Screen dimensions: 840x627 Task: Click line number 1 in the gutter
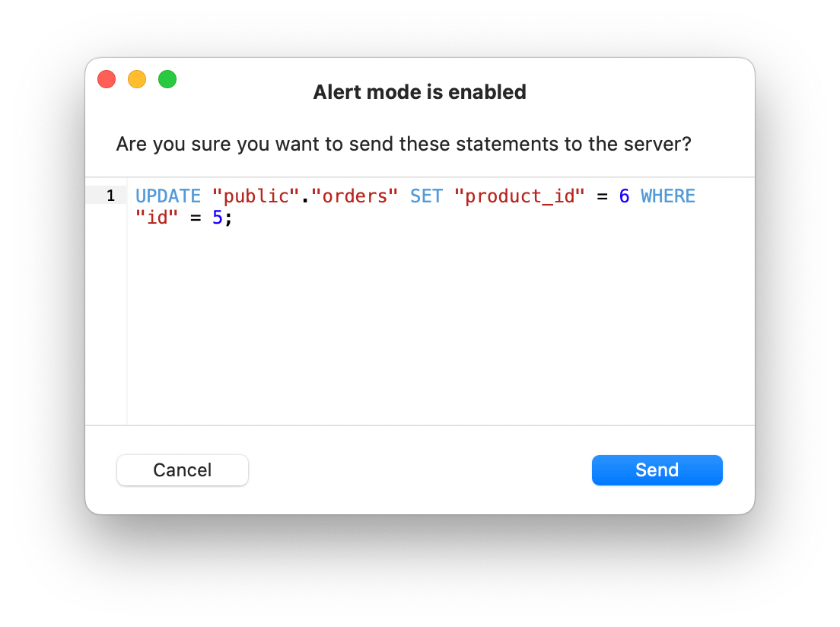click(x=111, y=195)
